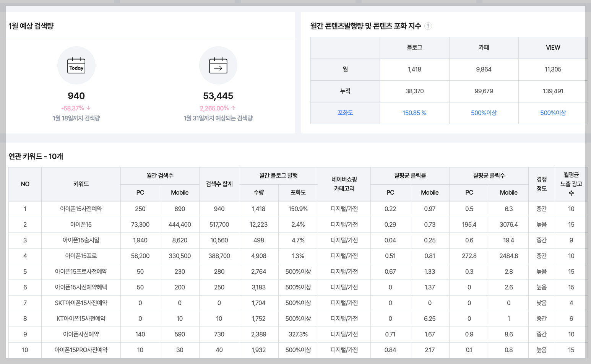Click keyword 아이폰15사전예약

[81, 209]
